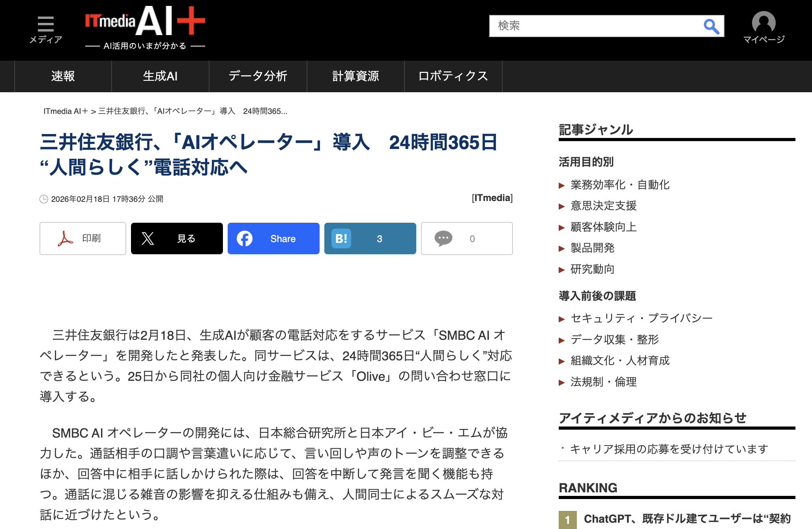Open 業務効率化・自動化 genre link
Viewport: 812px width, 529px height.
coord(620,185)
